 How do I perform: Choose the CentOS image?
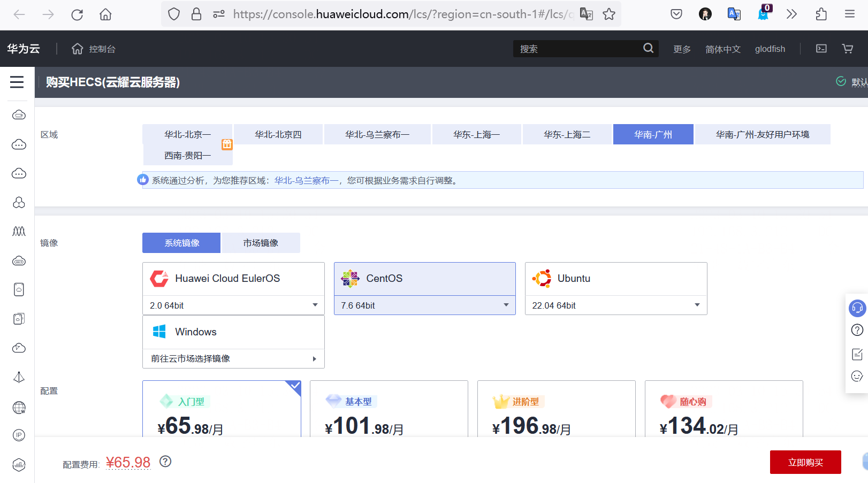[425, 279]
